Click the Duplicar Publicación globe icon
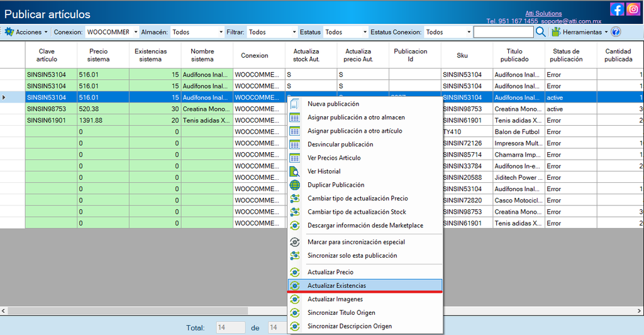The width and height of the screenshot is (644, 335). click(x=294, y=185)
